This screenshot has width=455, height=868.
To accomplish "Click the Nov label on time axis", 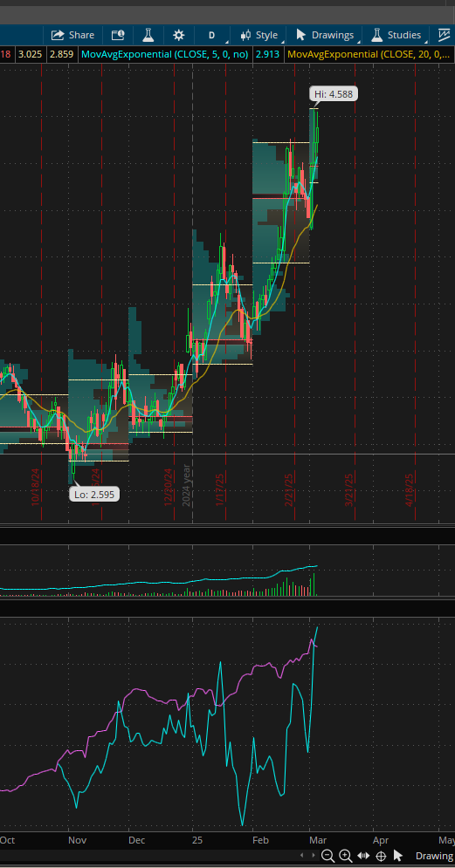I will point(78,840).
